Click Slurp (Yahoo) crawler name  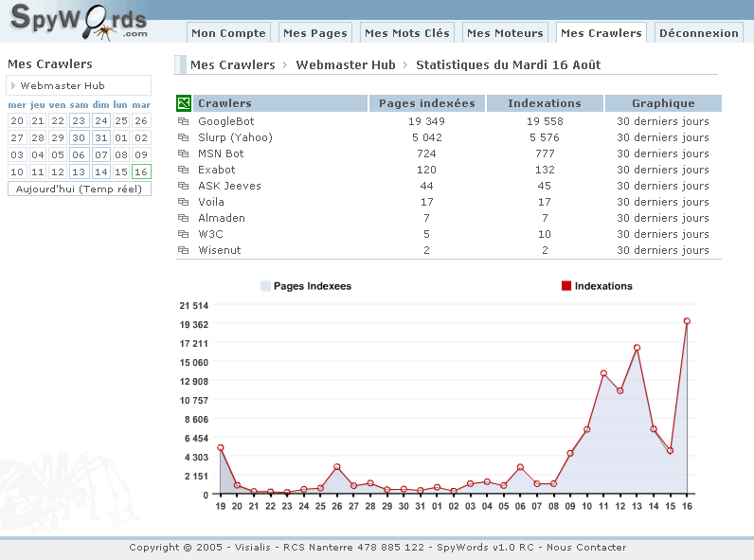(235, 137)
